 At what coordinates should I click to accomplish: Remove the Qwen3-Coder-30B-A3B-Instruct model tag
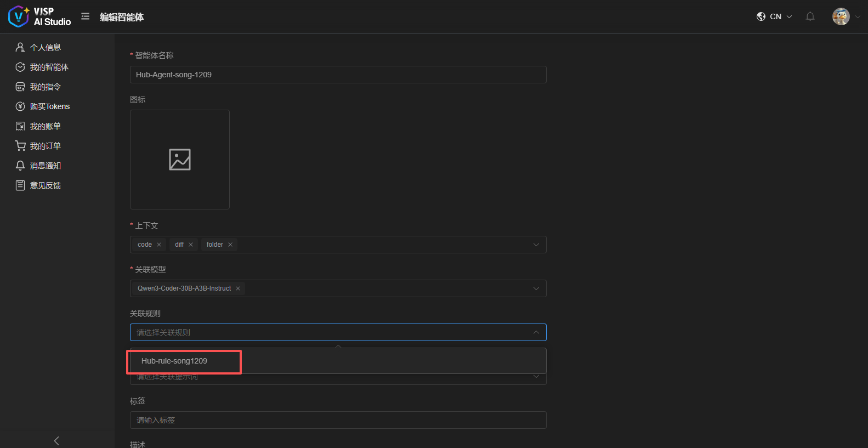coord(238,288)
